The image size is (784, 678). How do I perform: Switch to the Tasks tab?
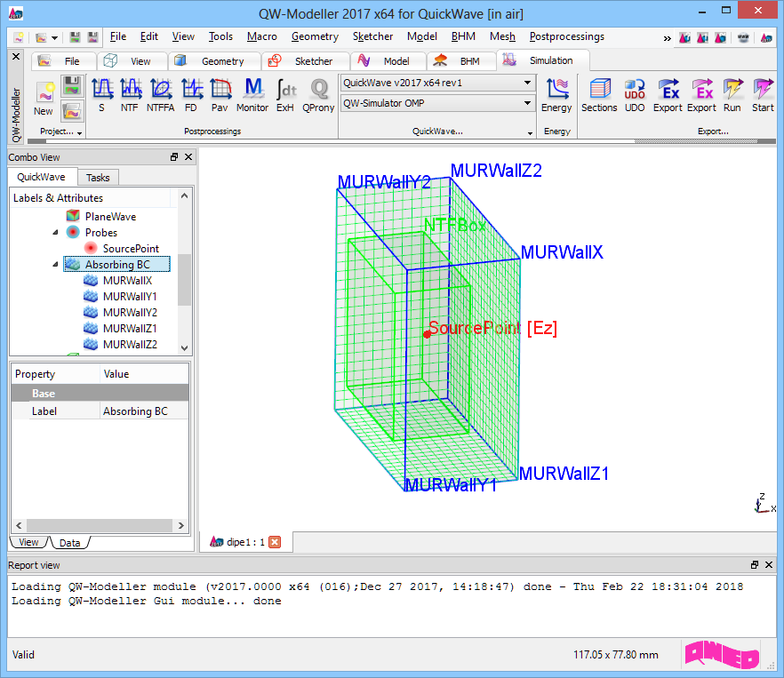pyautogui.click(x=98, y=177)
